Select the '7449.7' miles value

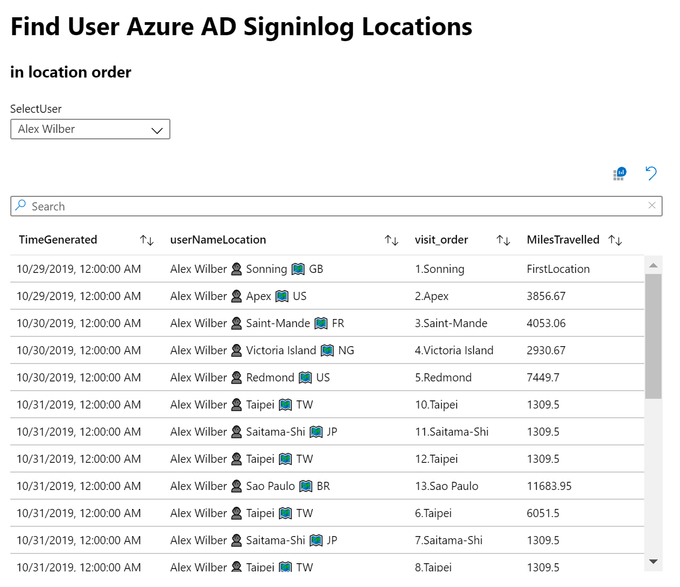coord(543,377)
